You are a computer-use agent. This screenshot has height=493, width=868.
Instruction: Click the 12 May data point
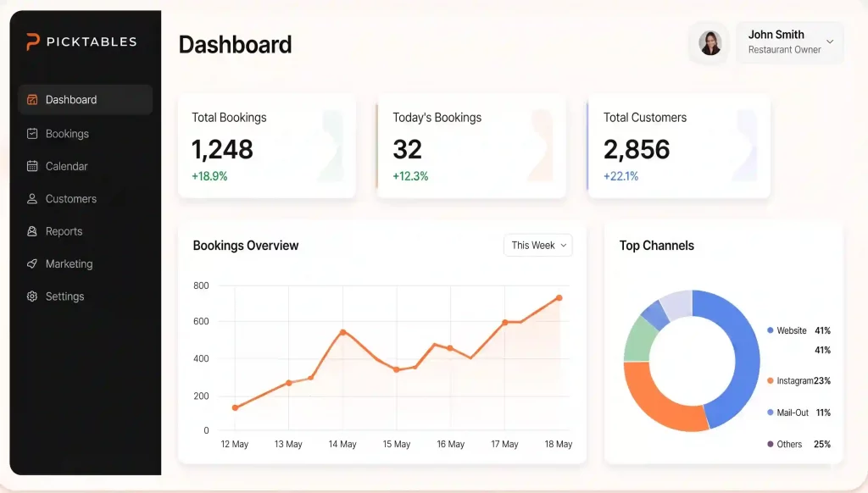tap(236, 407)
